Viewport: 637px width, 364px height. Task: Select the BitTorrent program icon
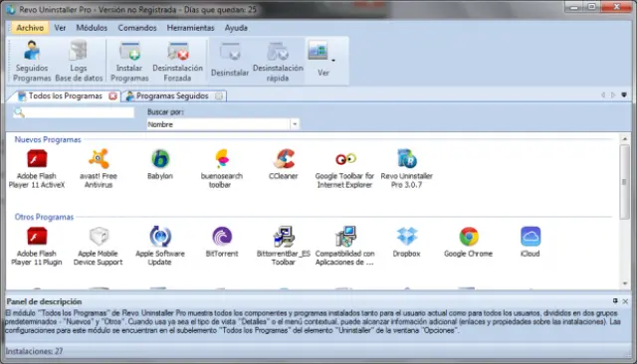click(x=222, y=243)
